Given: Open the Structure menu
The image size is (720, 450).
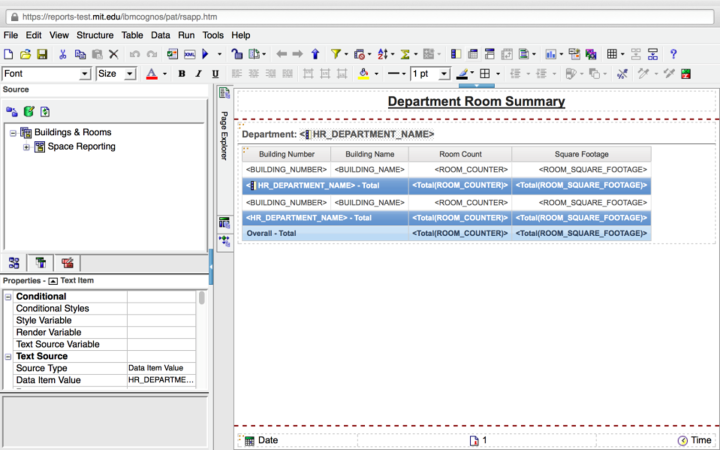Looking at the screenshot, I should (95, 35).
